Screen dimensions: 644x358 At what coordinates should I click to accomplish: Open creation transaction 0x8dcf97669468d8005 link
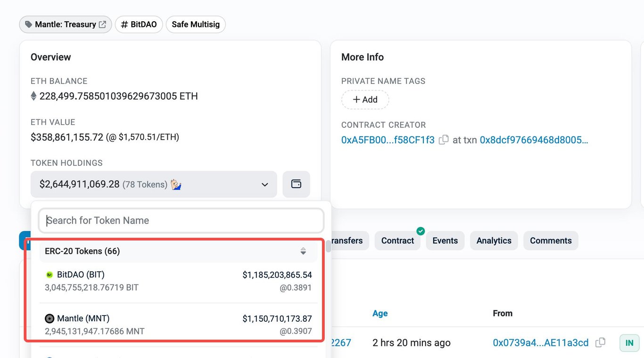(534, 140)
